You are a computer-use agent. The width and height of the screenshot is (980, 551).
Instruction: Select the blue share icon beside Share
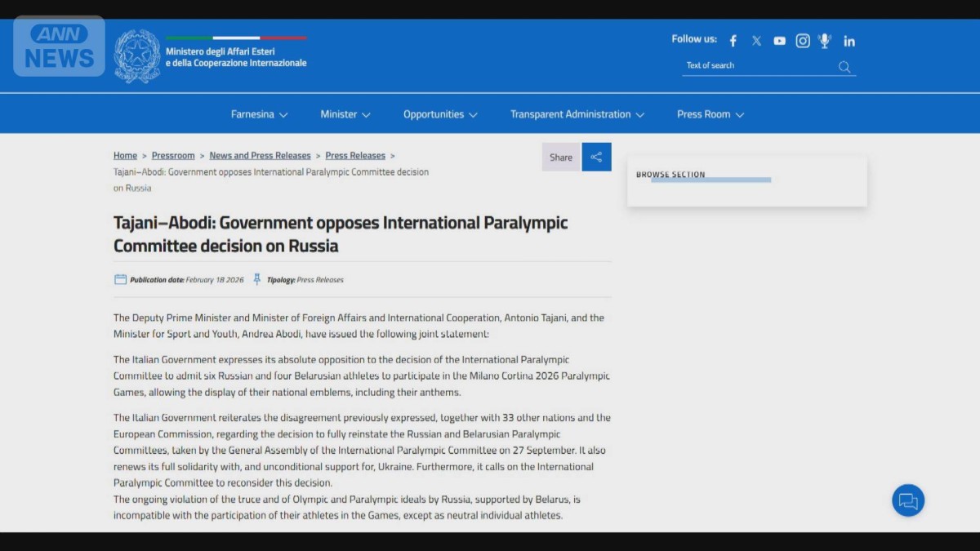(596, 157)
